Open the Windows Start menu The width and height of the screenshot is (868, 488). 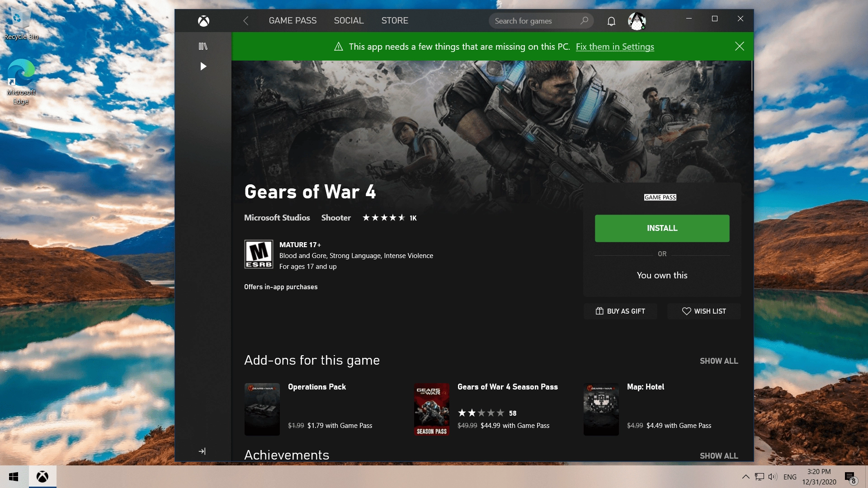pyautogui.click(x=14, y=477)
